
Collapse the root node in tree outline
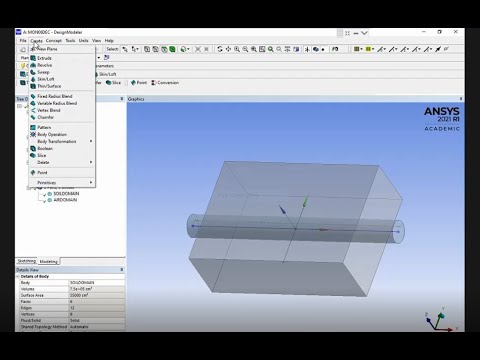19,106
